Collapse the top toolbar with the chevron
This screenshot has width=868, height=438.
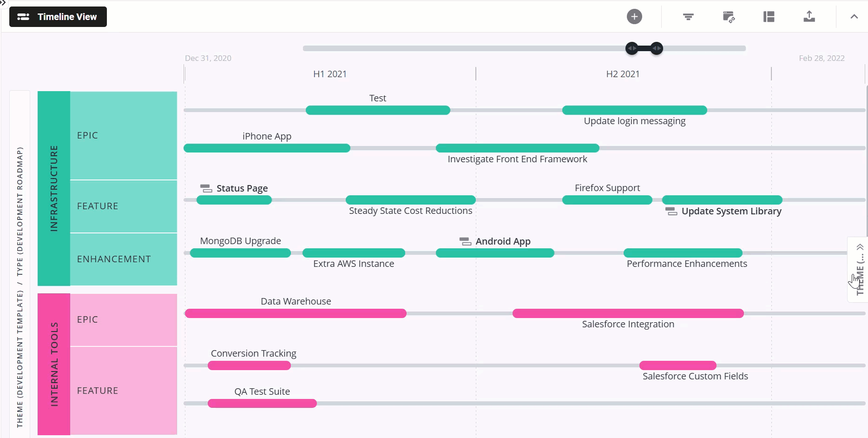pos(854,17)
